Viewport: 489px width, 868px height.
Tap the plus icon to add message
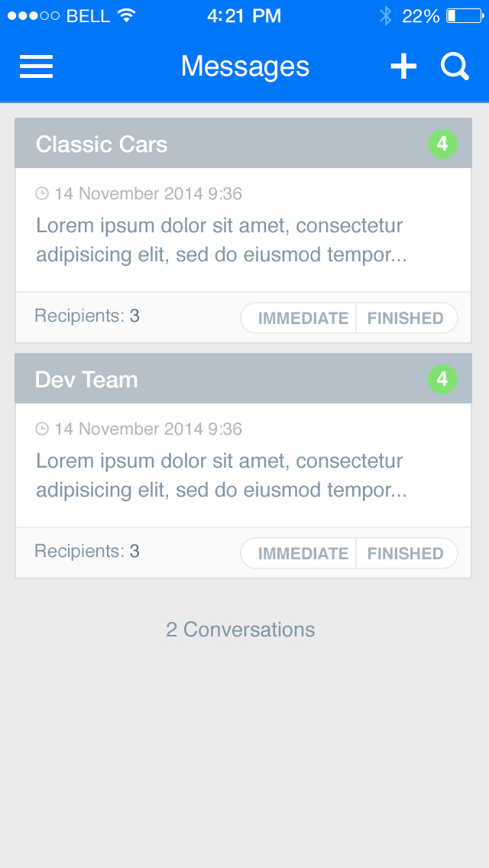click(403, 66)
